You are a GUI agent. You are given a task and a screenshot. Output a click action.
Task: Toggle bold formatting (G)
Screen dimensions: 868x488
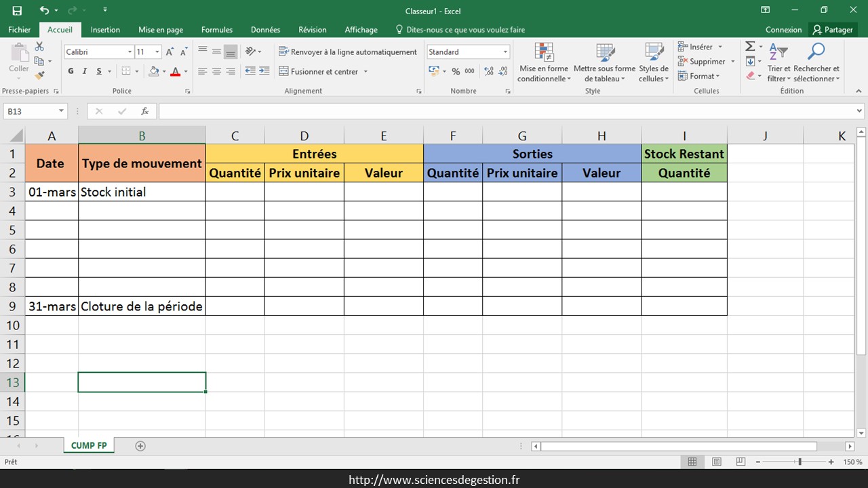71,71
